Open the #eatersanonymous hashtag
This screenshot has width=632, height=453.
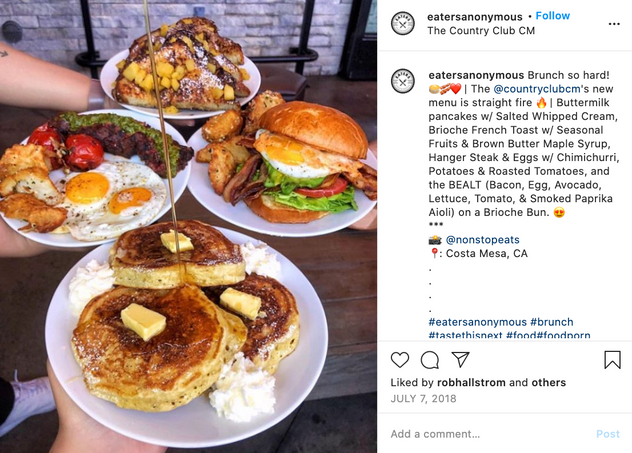[478, 322]
